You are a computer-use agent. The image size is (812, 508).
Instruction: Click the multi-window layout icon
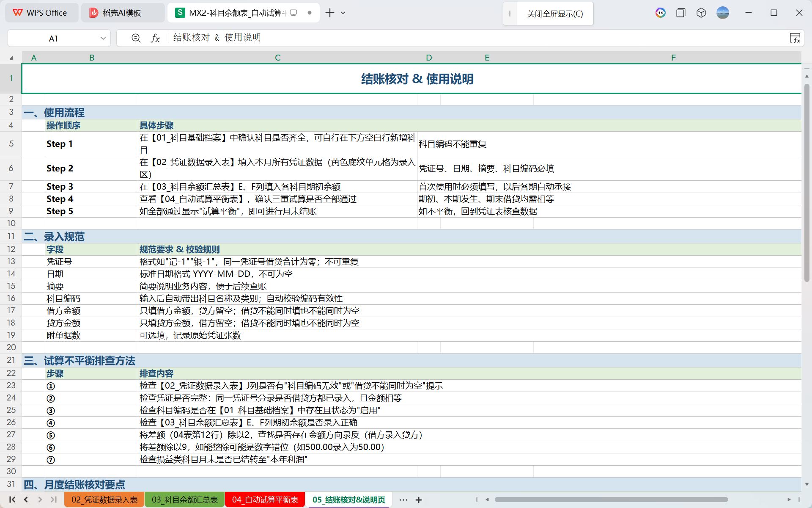tap(680, 13)
